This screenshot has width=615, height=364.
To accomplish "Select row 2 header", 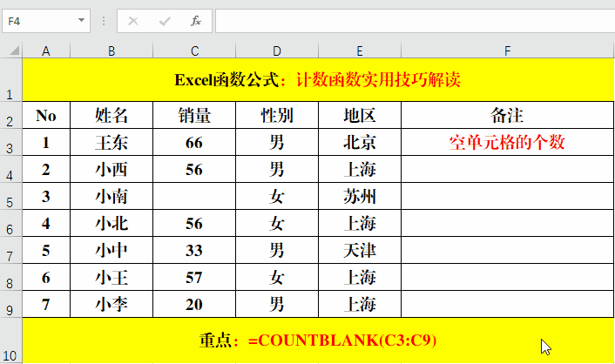I will coord(11,115).
